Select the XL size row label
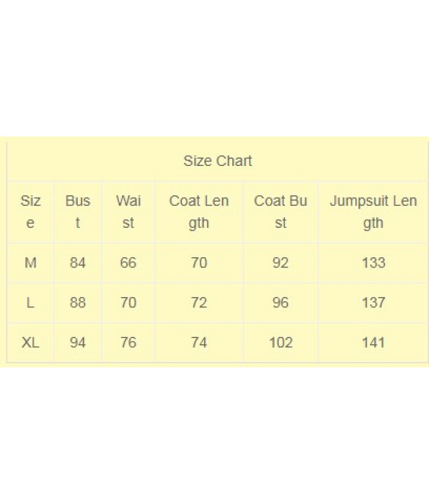This screenshot has width=429, height=504. coord(30,343)
